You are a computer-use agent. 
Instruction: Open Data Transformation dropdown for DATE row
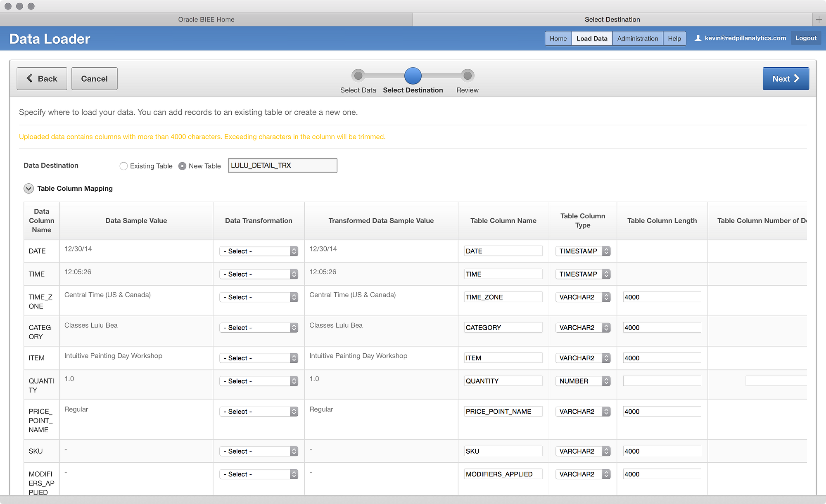point(259,251)
